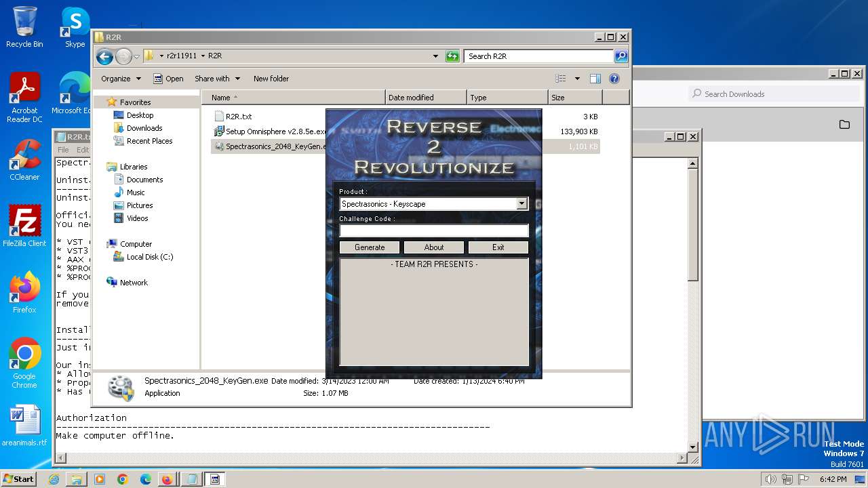Open the Share with menu
Screen dimensions: 868x488
(x=216, y=79)
